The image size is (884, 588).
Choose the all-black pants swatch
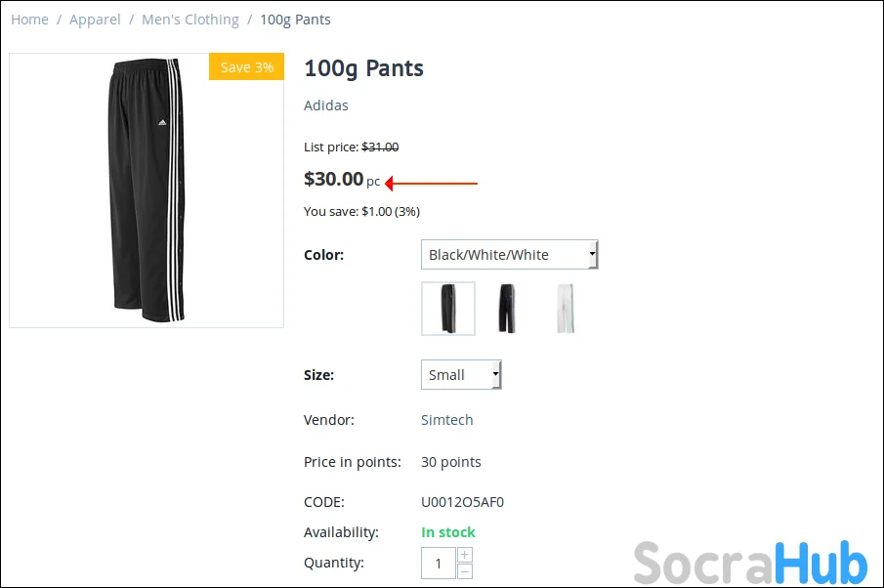(506, 309)
